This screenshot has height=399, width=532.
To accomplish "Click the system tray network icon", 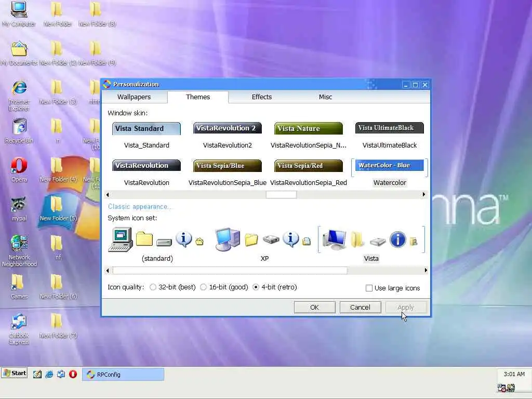I will [501, 388].
